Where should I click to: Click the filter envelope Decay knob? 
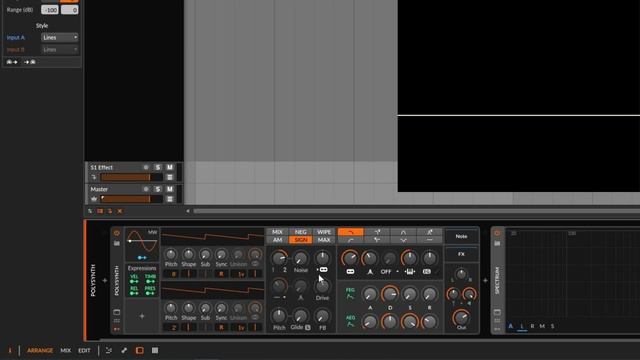coord(390,294)
